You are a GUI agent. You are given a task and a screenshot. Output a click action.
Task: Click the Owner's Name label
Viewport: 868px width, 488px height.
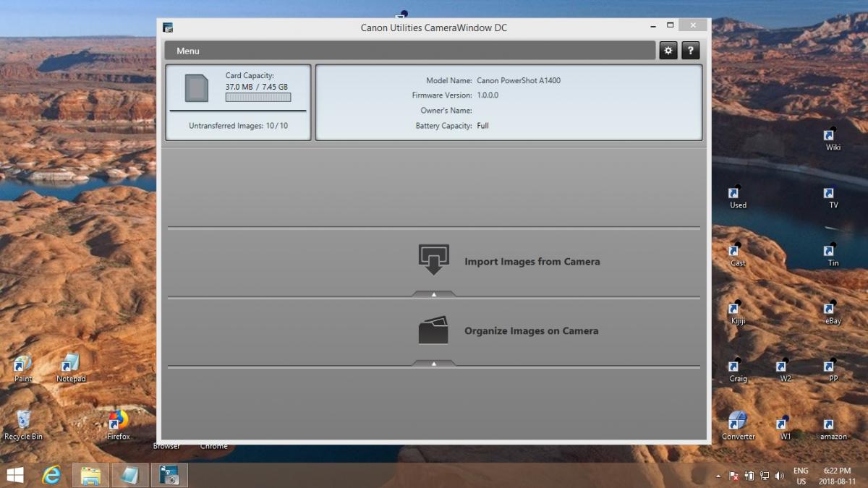coord(446,111)
